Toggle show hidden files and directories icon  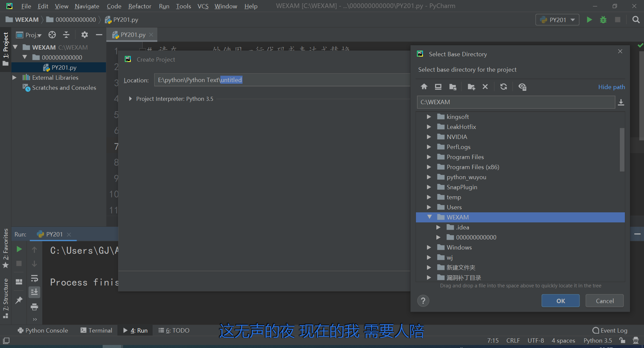point(522,87)
